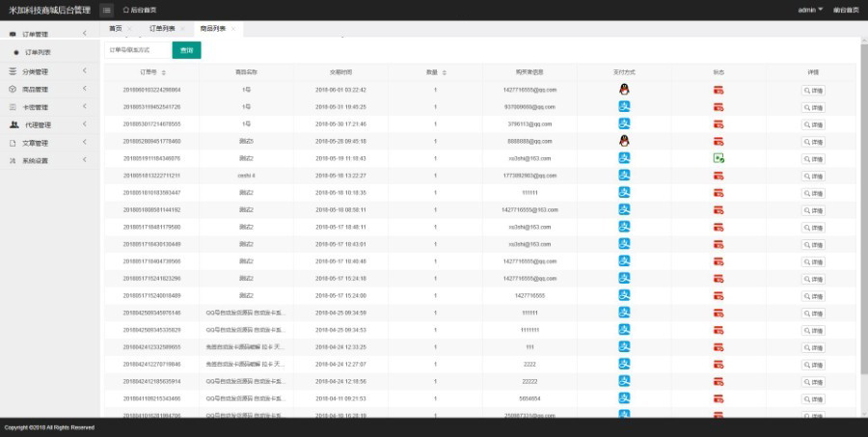This screenshot has width=868, height=437.
Task: Click the green paid status icon in 2018-05-19 row
Action: click(x=719, y=158)
